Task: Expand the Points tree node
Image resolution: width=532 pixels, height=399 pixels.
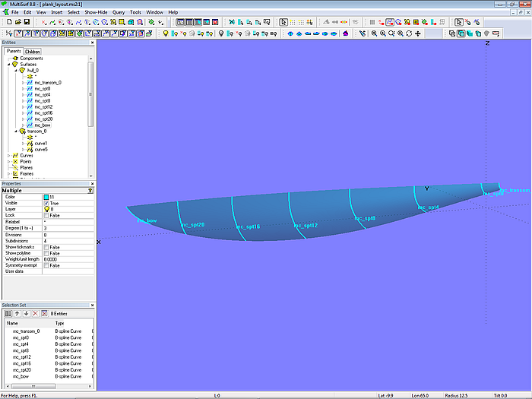Action: coord(8,162)
